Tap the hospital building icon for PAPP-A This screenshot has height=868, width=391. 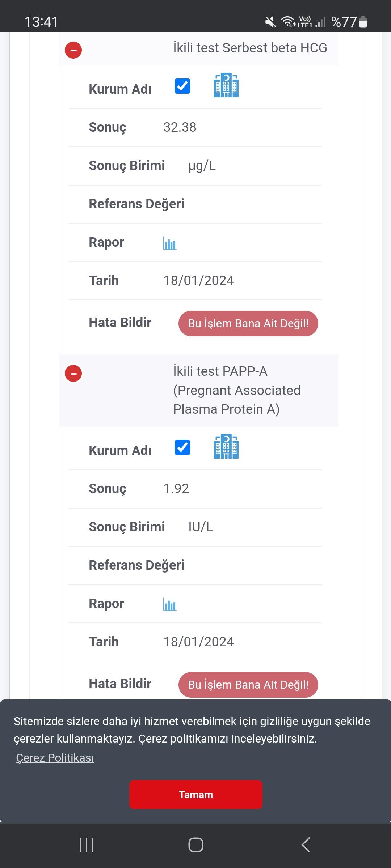[226, 447]
